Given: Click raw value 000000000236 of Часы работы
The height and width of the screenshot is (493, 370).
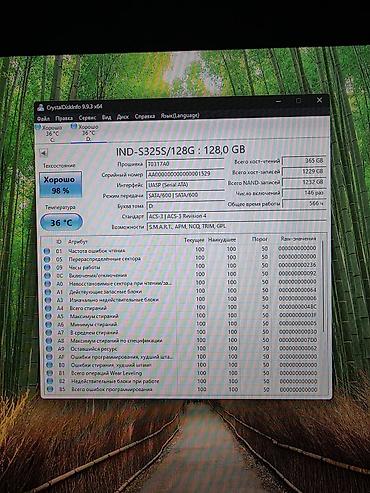Looking at the screenshot, I should [297, 265].
